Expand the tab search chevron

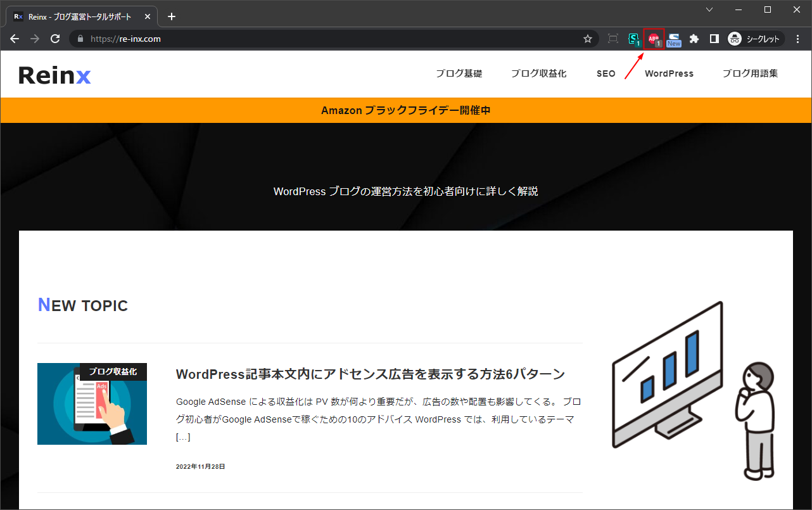click(709, 10)
